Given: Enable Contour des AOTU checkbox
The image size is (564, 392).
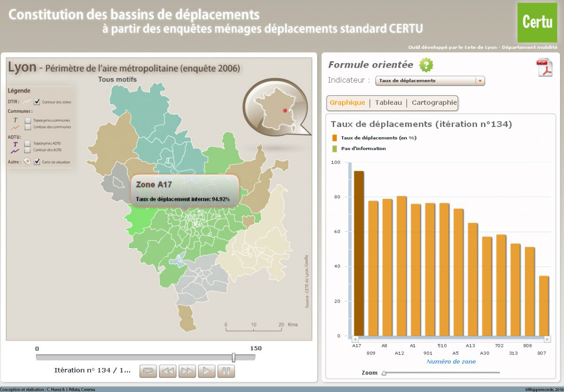Looking at the screenshot, I should coord(28,150).
